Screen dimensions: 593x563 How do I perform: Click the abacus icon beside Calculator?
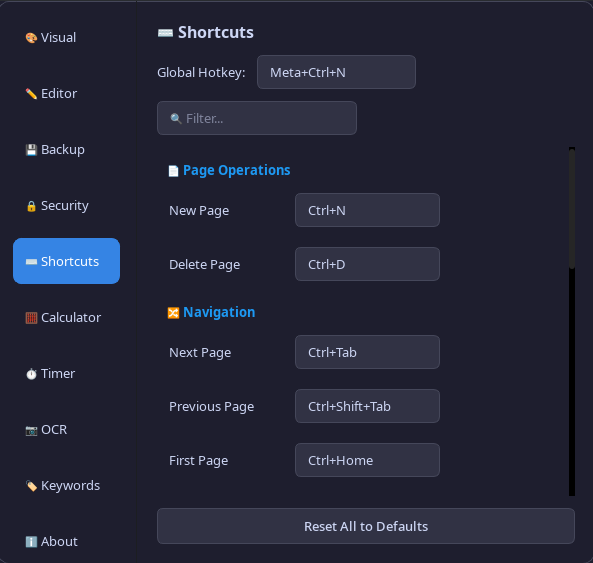pos(31,318)
